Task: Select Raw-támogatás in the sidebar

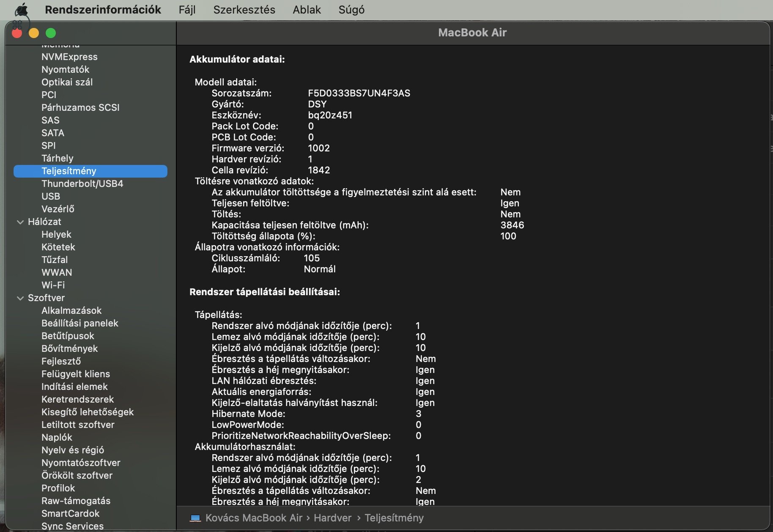Action: pos(76,501)
